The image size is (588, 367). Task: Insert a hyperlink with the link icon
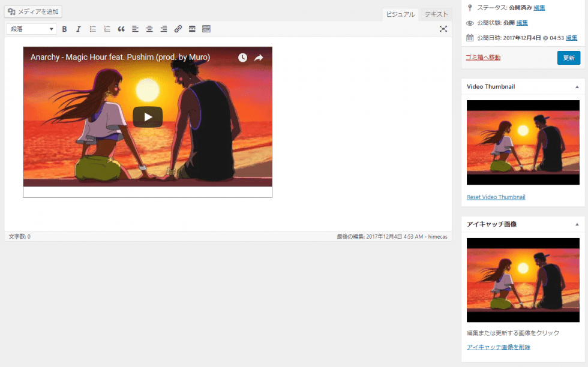[178, 29]
